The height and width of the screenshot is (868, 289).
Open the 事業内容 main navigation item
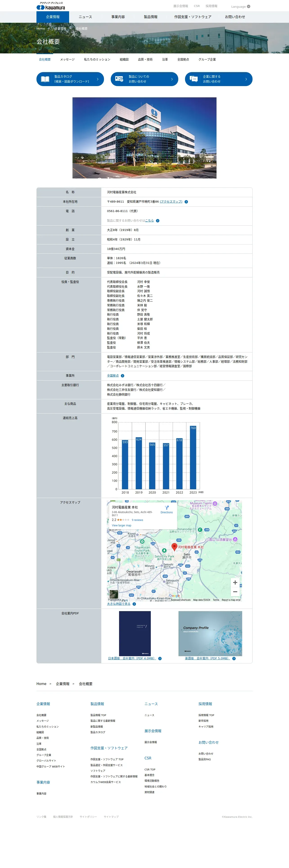(x=118, y=17)
